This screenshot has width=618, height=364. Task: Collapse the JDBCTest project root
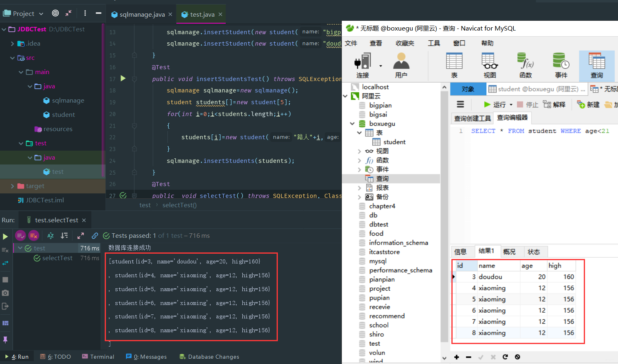coord(4,29)
